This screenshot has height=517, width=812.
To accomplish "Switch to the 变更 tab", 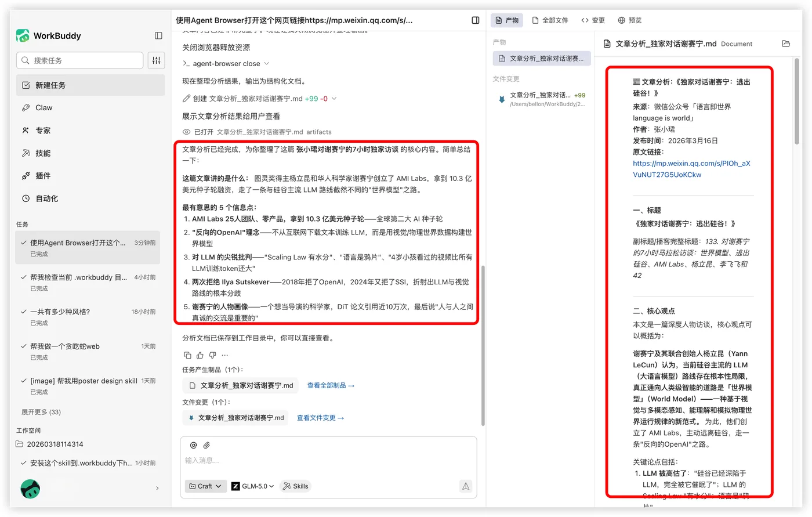I will pos(593,20).
